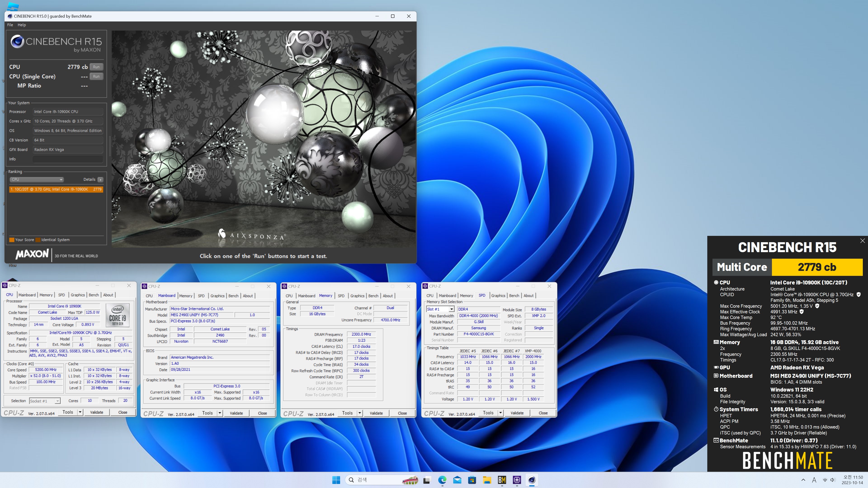
Task: Click Validate in the CPU tab CPU-Z window
Action: click(x=97, y=412)
